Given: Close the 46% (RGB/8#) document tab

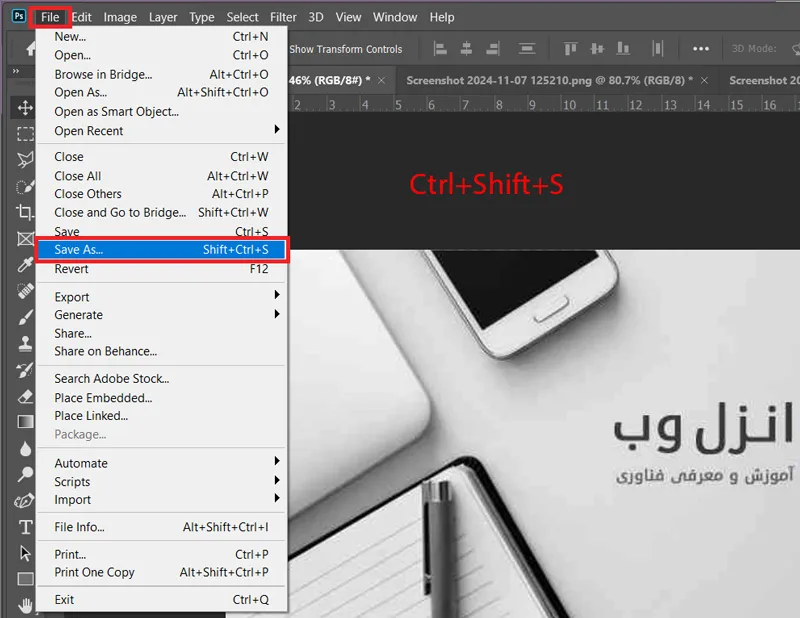Looking at the screenshot, I should pos(382,81).
